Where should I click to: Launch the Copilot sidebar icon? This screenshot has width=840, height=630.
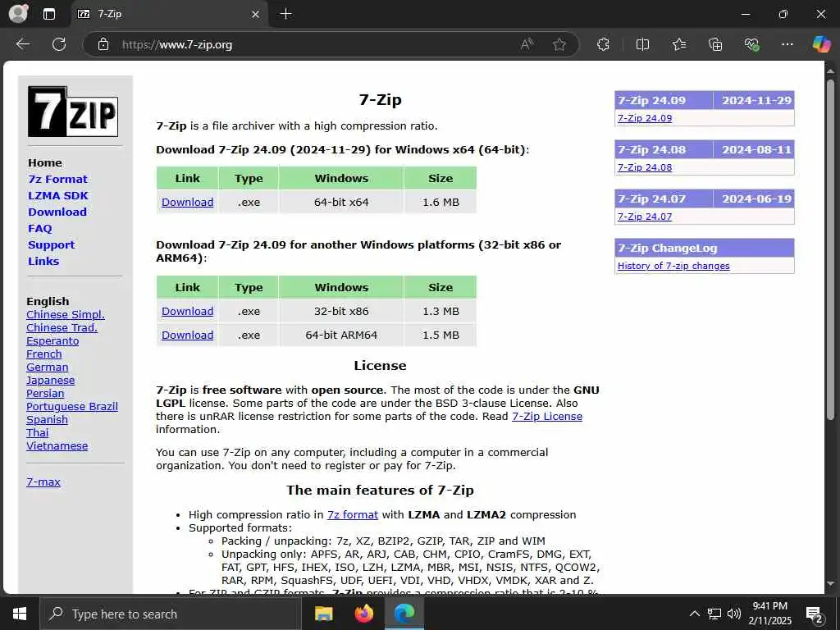point(820,44)
